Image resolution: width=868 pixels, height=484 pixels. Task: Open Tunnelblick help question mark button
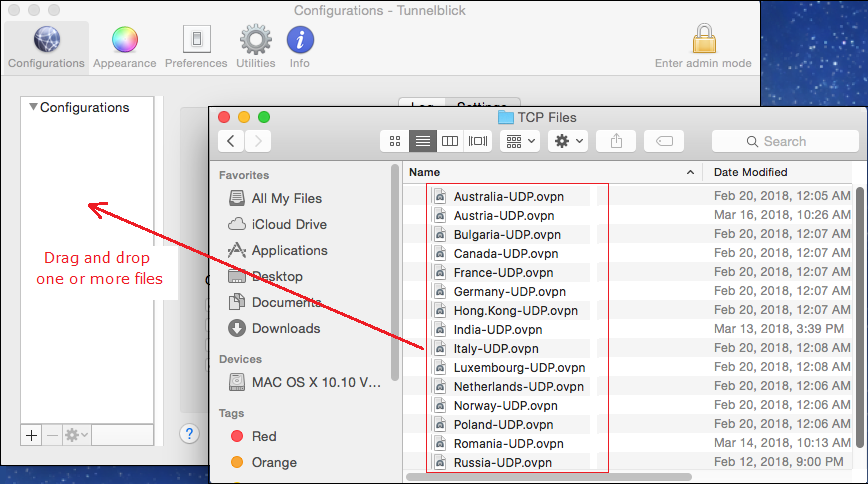(x=189, y=434)
